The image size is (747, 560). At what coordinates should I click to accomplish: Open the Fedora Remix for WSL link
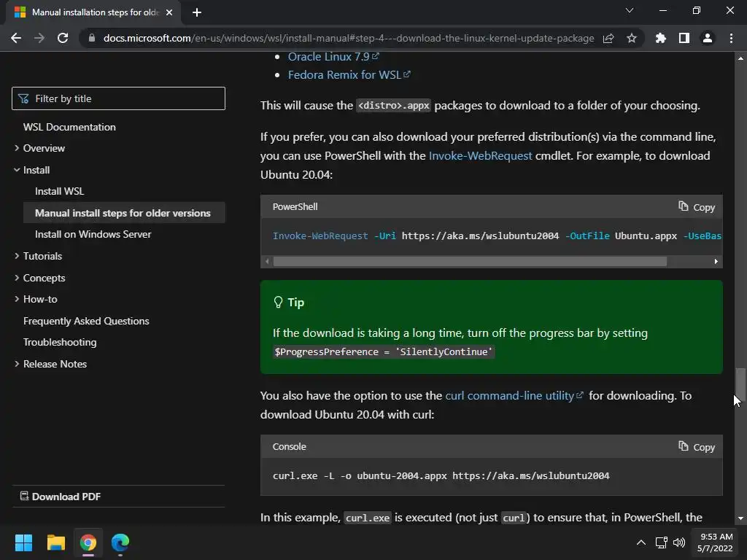click(349, 75)
